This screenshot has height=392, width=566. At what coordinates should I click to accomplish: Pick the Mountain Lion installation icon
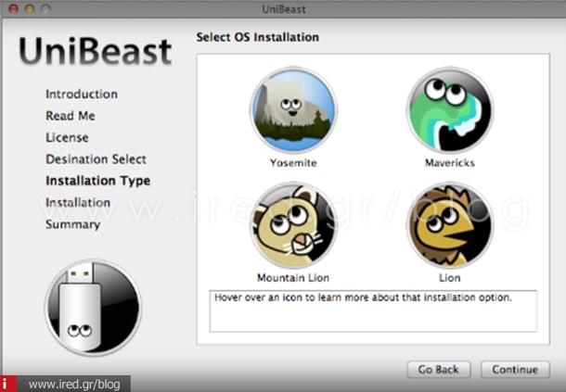coord(293,225)
